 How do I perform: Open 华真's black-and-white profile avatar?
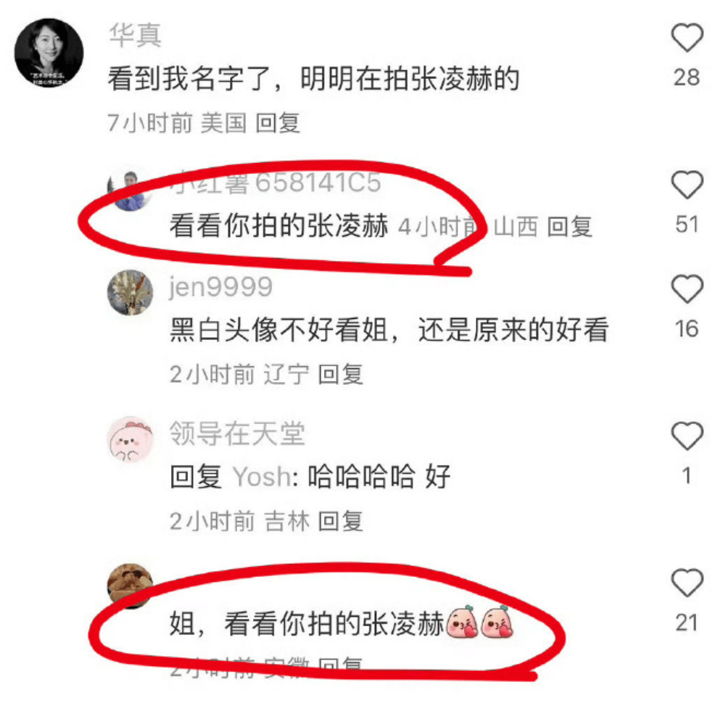[x=49, y=53]
